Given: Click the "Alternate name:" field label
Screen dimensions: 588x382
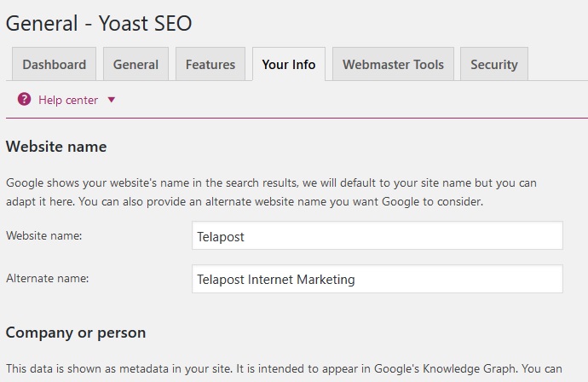Looking at the screenshot, I should pos(47,279).
